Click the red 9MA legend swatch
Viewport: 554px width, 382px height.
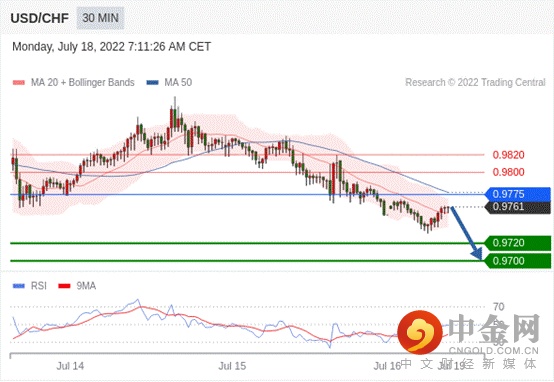pos(64,286)
